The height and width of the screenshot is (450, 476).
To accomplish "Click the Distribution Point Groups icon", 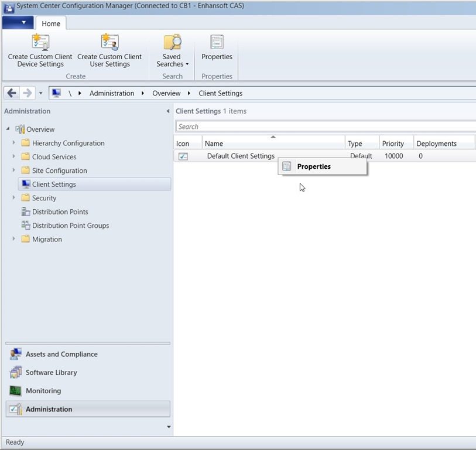I will click(26, 225).
